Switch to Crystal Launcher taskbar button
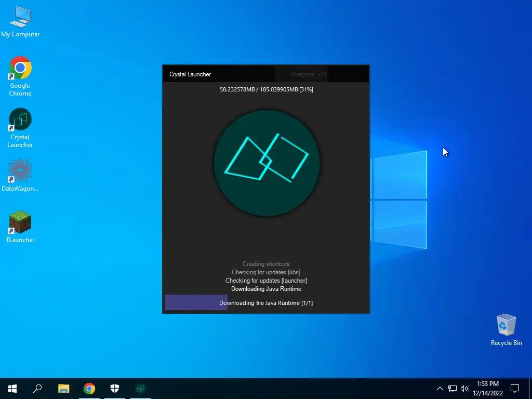This screenshot has height=399, width=532. [140, 389]
